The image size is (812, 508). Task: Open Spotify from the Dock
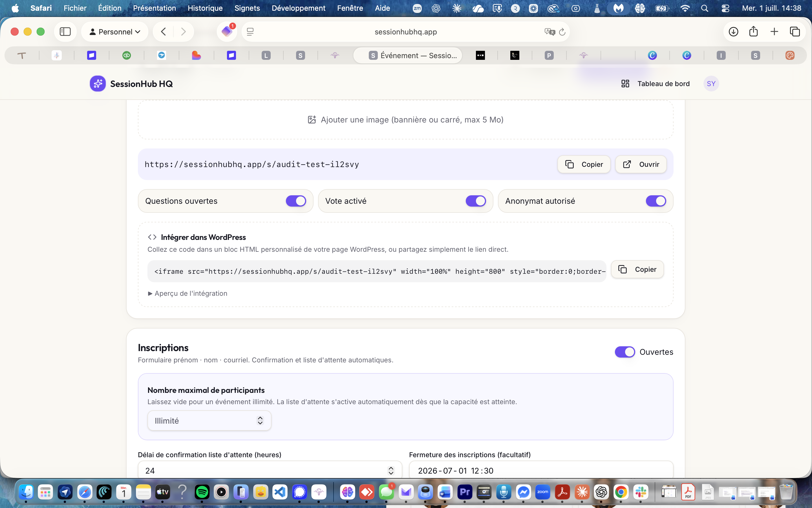point(202,492)
